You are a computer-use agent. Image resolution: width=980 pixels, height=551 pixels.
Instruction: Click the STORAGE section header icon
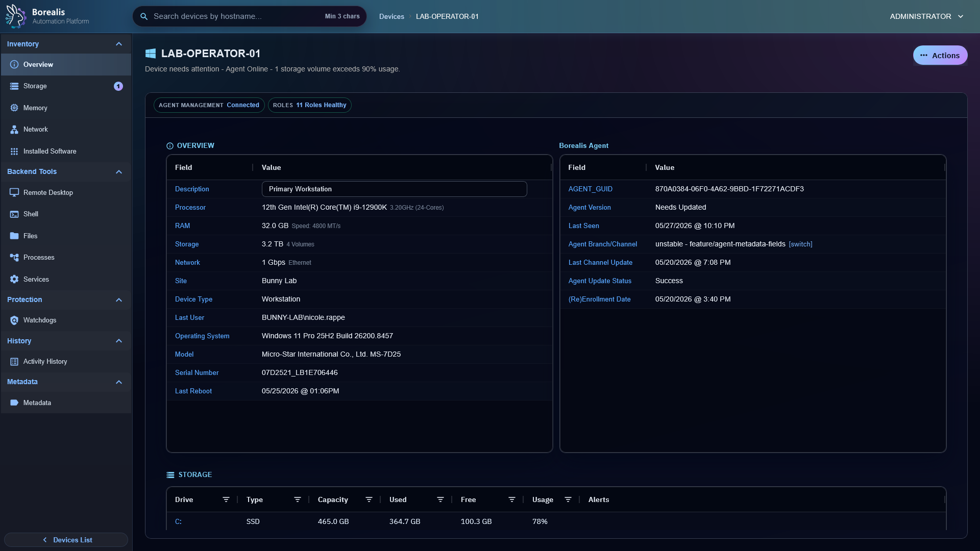click(170, 475)
